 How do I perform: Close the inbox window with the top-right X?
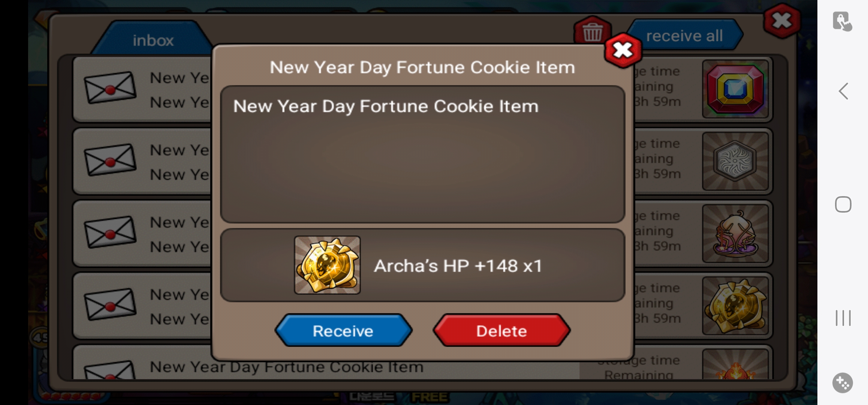click(781, 21)
